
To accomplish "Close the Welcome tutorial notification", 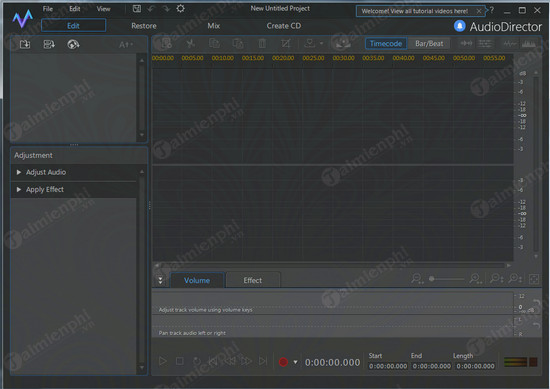I will tap(479, 11).
